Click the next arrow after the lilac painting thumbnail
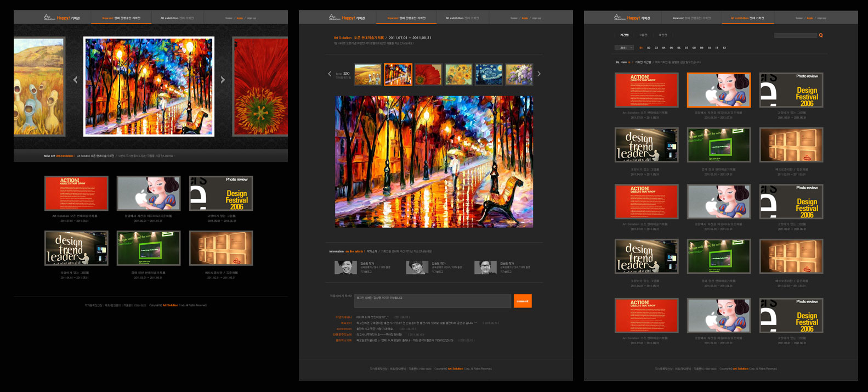 [539, 74]
